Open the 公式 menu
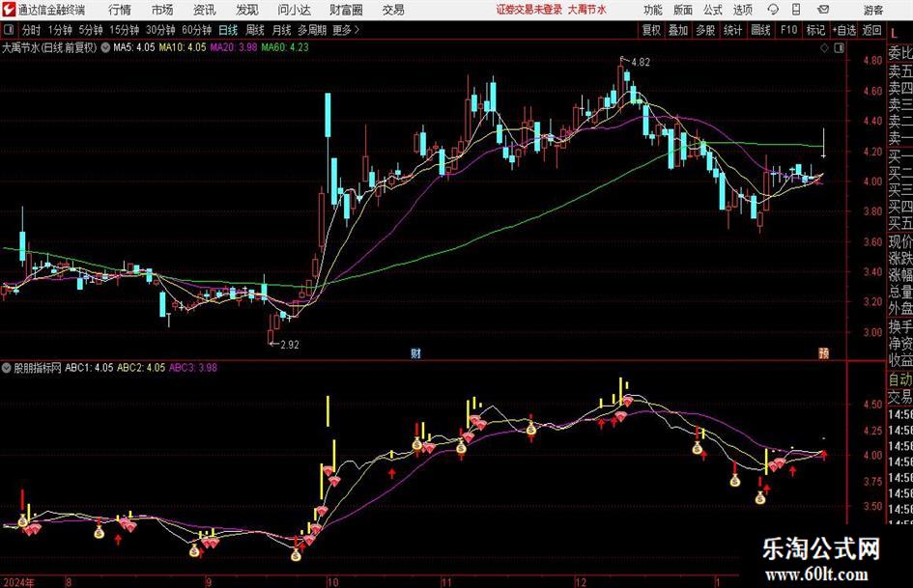 tap(712, 10)
